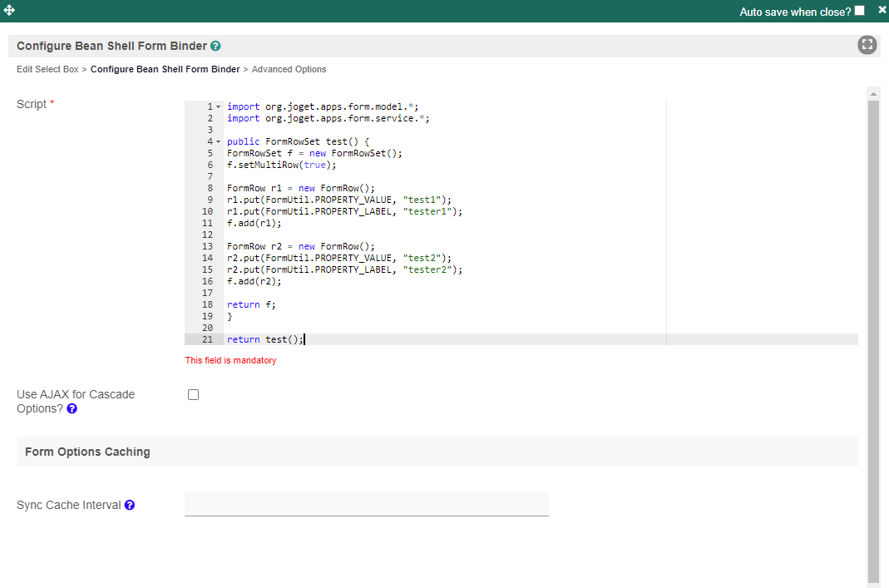Click the scrollbar up arrow
The image size is (889, 588).
point(873,94)
